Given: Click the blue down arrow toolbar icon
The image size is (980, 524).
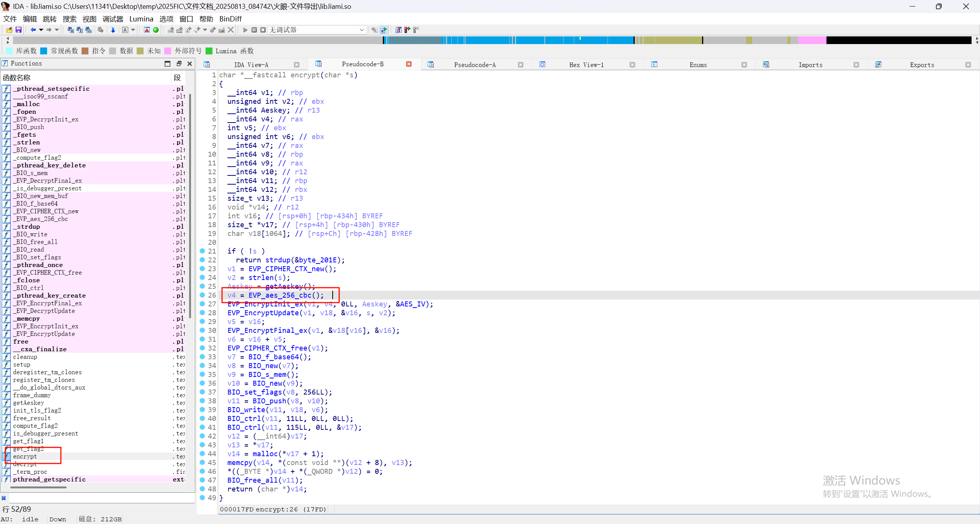Looking at the screenshot, I should tap(113, 30).
